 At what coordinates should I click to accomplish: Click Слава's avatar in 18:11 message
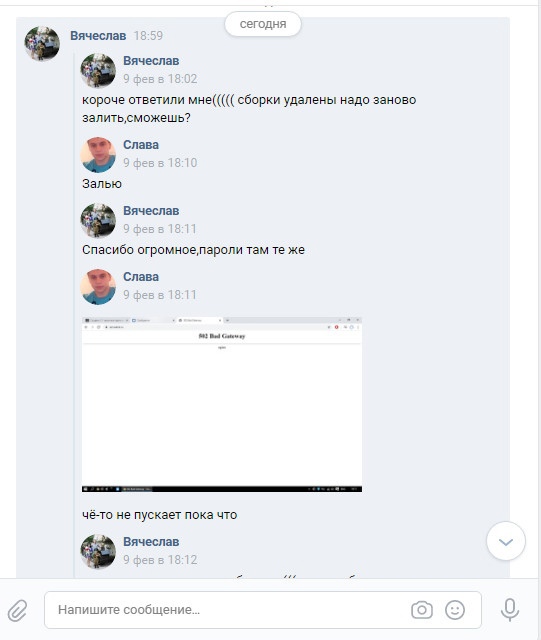click(x=98, y=286)
